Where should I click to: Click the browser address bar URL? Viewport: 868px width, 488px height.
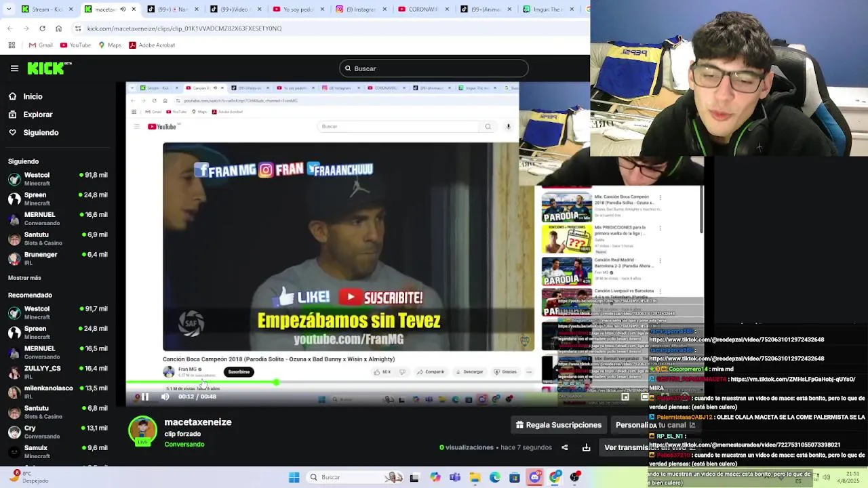[184, 28]
